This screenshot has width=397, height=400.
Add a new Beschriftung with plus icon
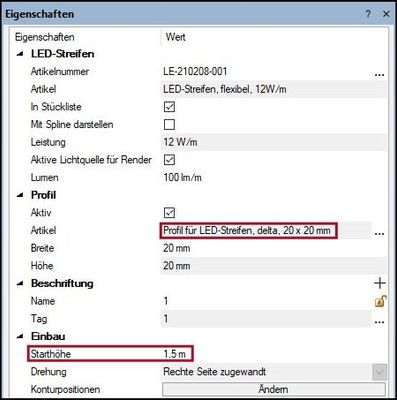tap(380, 283)
